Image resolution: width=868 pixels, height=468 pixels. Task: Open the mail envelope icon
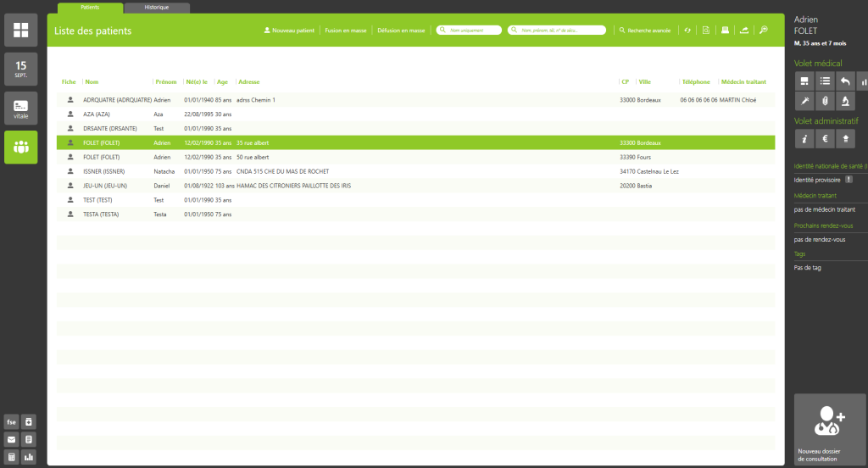tap(12, 439)
